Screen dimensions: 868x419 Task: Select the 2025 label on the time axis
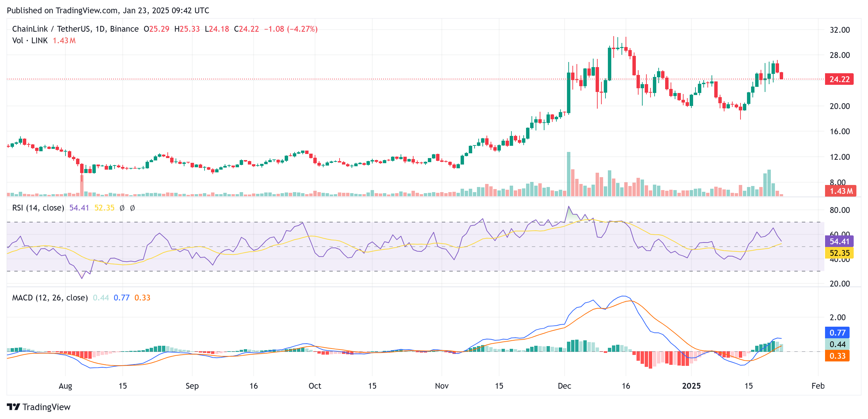pyautogui.click(x=691, y=386)
